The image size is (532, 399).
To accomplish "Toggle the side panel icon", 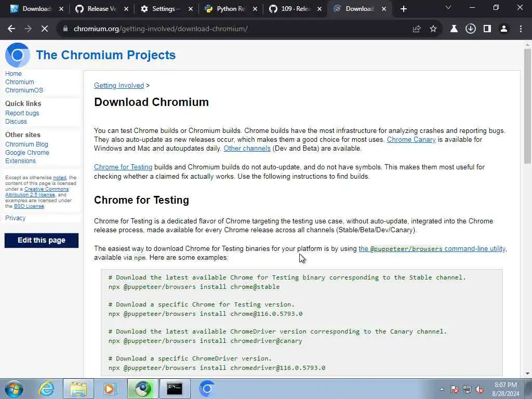I will pos(487,29).
